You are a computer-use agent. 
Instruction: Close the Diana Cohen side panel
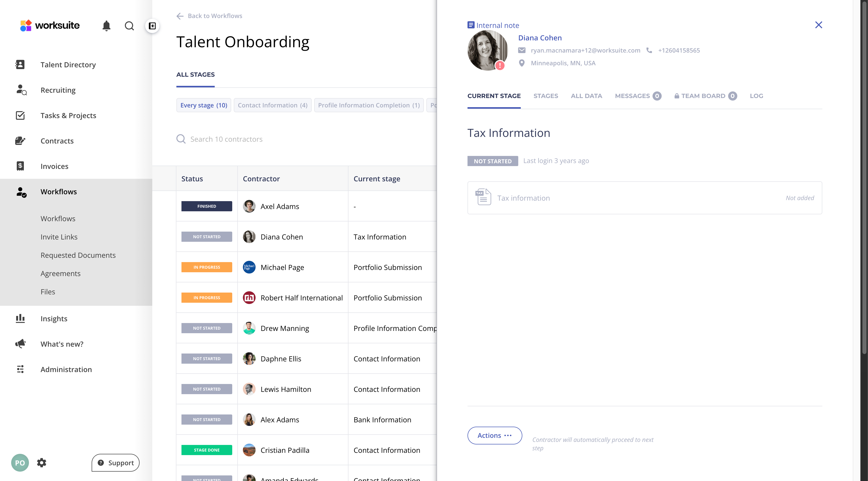pos(819,25)
